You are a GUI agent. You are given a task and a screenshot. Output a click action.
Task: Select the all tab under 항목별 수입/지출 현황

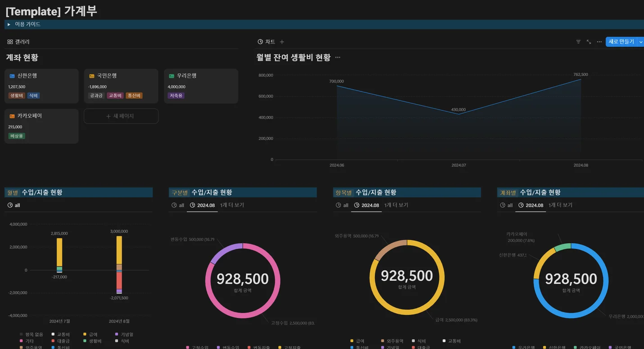click(342, 205)
